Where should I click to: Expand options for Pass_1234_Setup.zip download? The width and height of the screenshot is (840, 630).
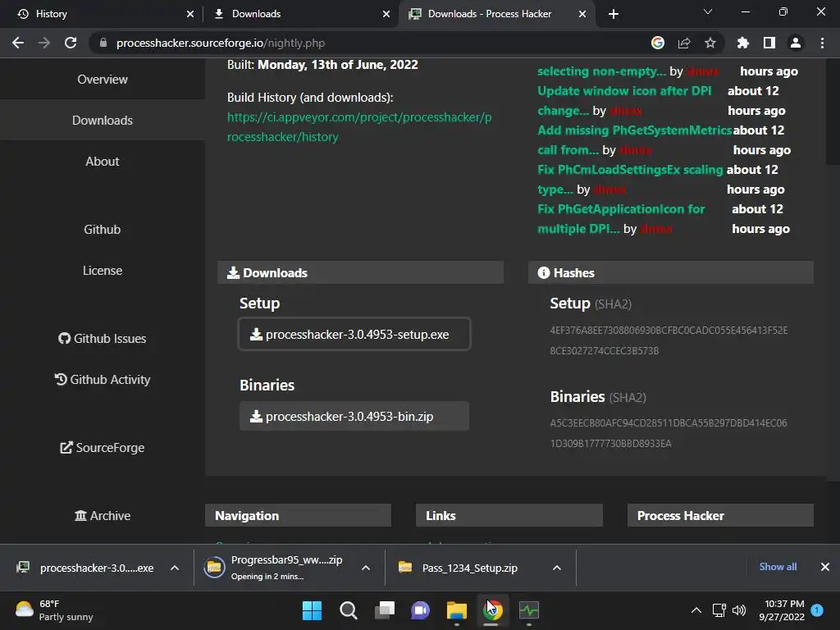pyautogui.click(x=557, y=568)
